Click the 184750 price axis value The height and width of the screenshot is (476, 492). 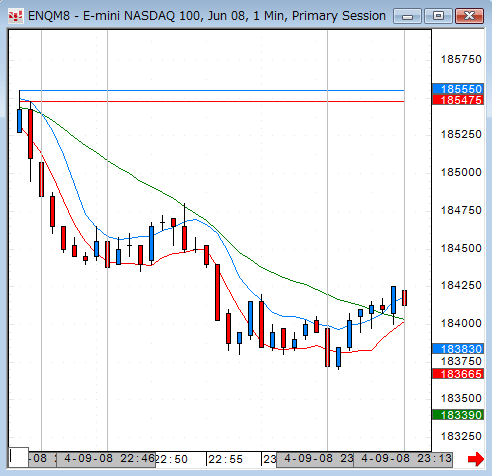click(461, 210)
